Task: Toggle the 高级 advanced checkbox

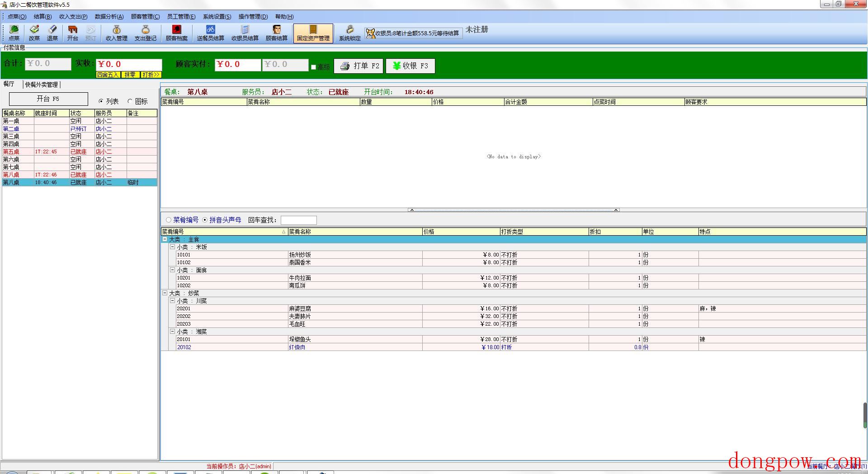Action: coord(313,67)
